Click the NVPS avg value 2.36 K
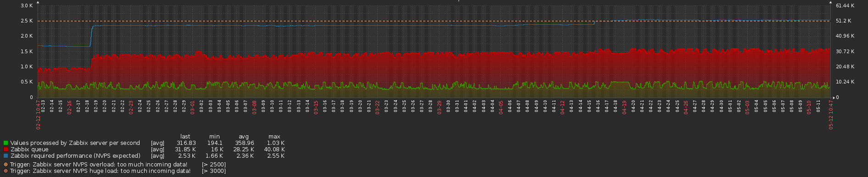The image size is (868, 177). [245, 156]
